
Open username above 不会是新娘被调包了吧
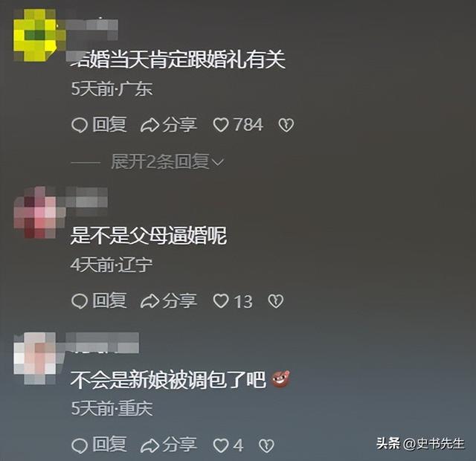[103, 343]
